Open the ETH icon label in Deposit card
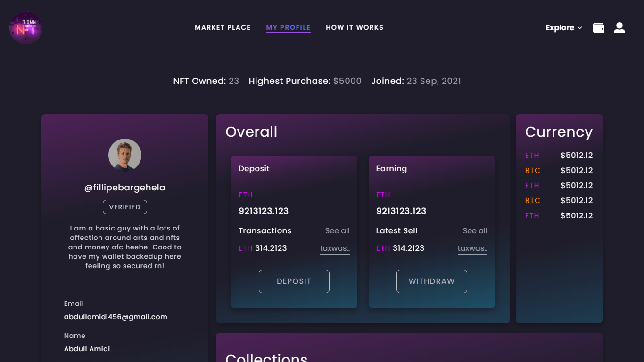 (246, 195)
